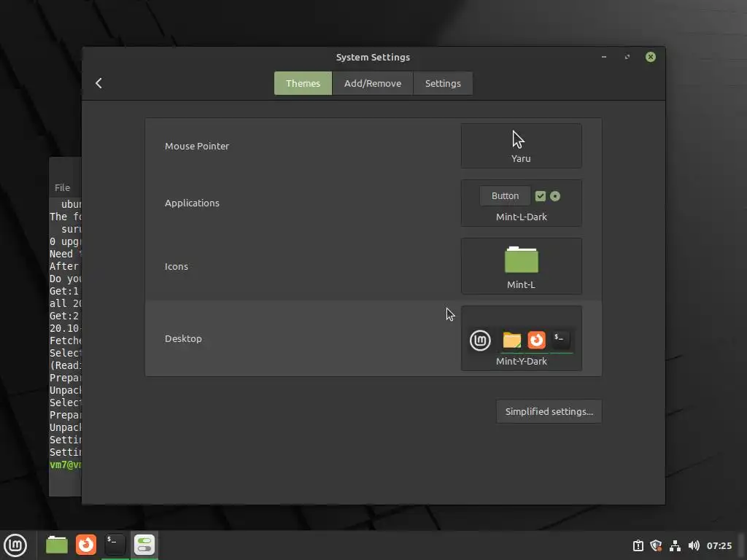Open Icons theme chooser showing Mint-L

[521, 266]
